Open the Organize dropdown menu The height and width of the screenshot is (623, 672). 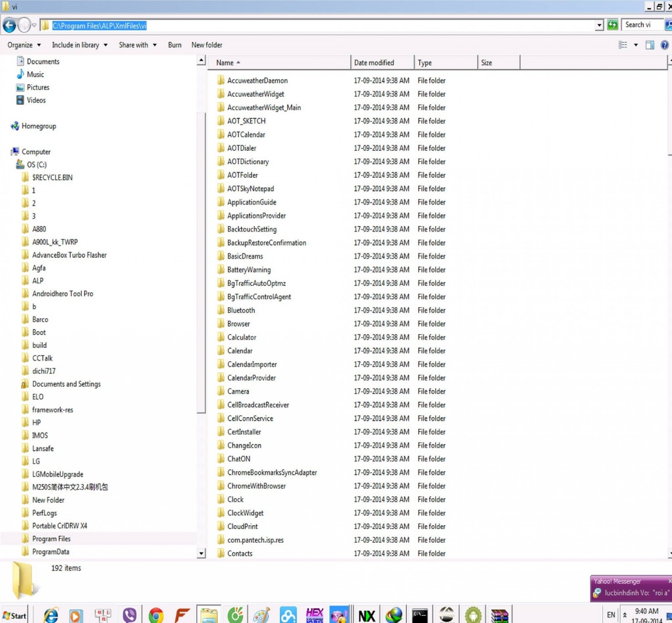pos(24,45)
